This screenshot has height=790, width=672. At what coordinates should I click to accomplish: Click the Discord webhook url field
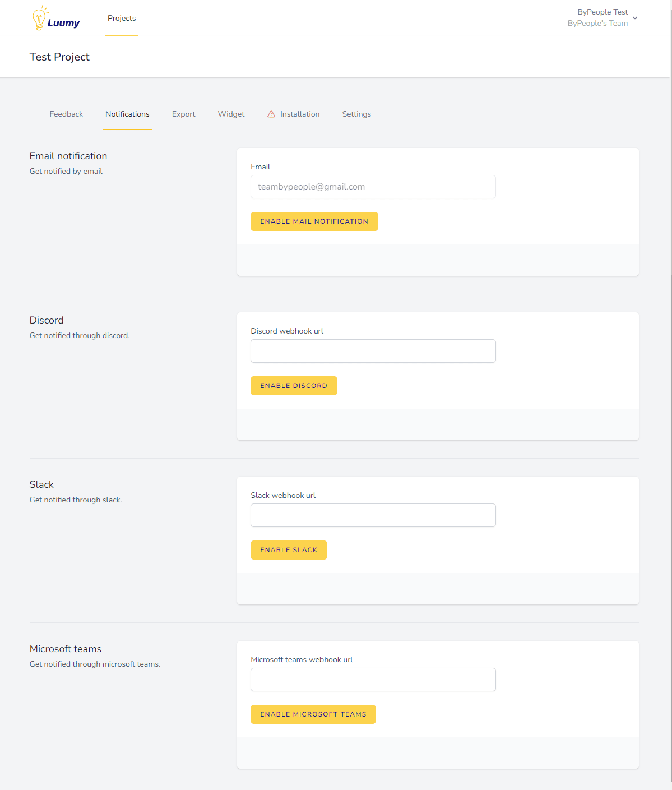click(373, 351)
